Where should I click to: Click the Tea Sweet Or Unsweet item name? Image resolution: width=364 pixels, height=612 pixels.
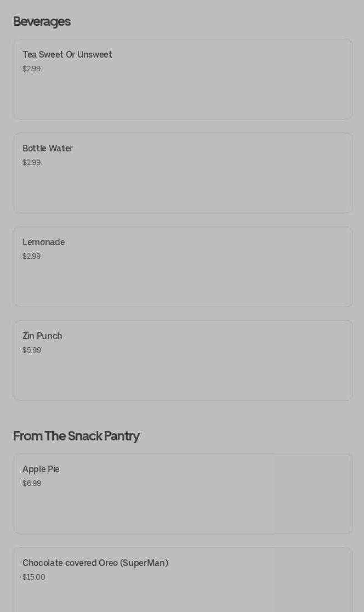pos(67,55)
